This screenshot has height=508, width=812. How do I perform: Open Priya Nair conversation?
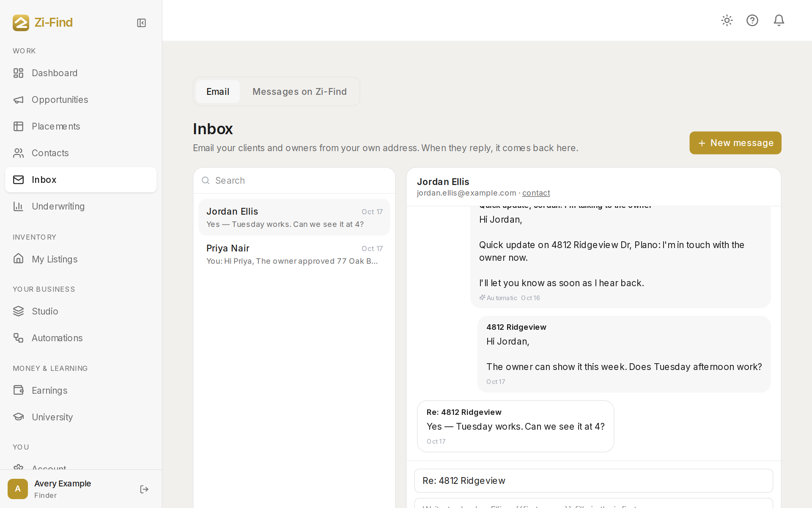pyautogui.click(x=294, y=254)
